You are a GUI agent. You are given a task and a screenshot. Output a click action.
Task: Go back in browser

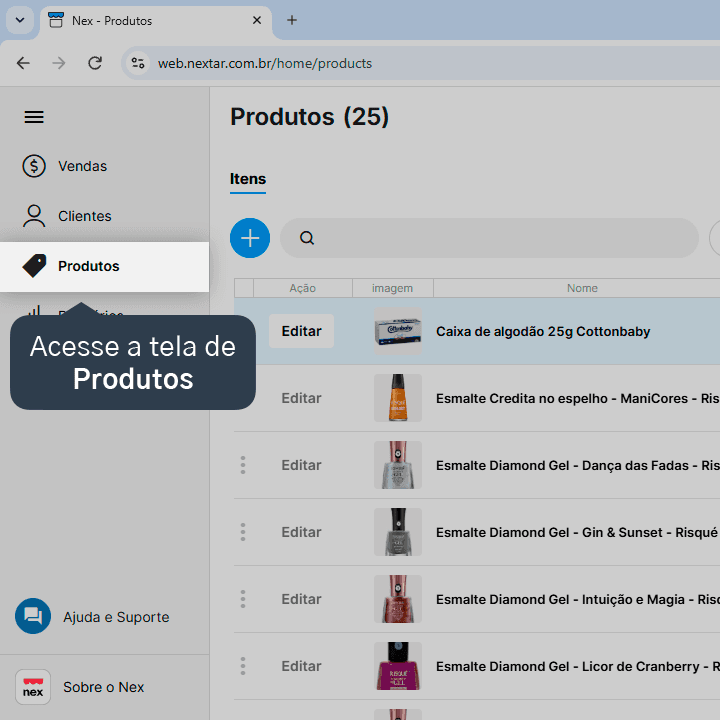click(x=23, y=63)
